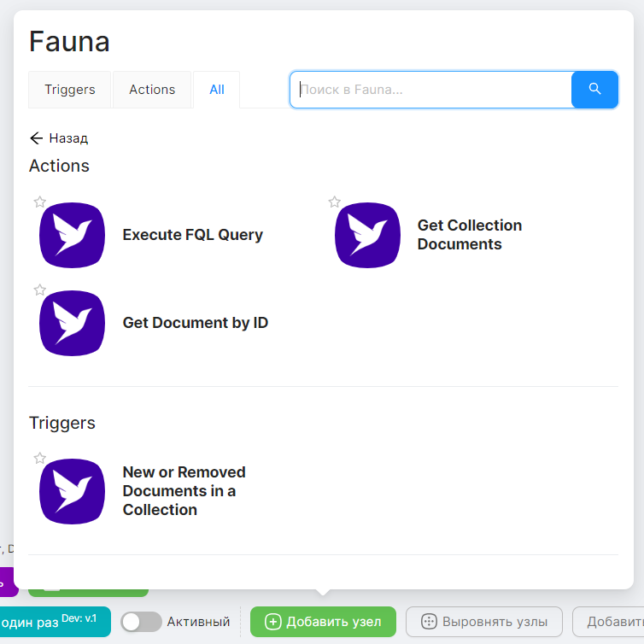
Task: Click the Execute FQL Query Fauna icon
Action: pyautogui.click(x=72, y=235)
